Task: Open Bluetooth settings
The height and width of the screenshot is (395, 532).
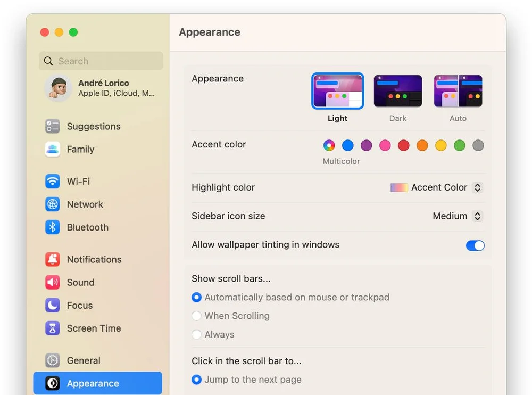Action: (x=87, y=227)
